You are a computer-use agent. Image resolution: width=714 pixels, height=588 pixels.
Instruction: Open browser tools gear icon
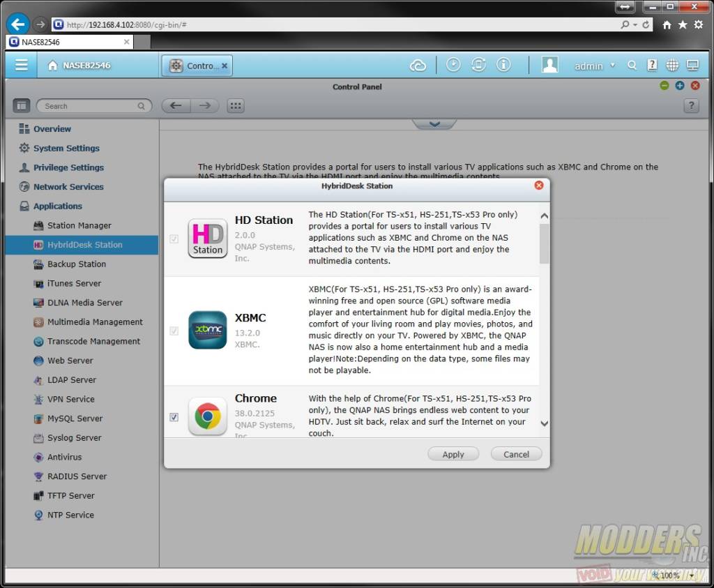click(699, 24)
